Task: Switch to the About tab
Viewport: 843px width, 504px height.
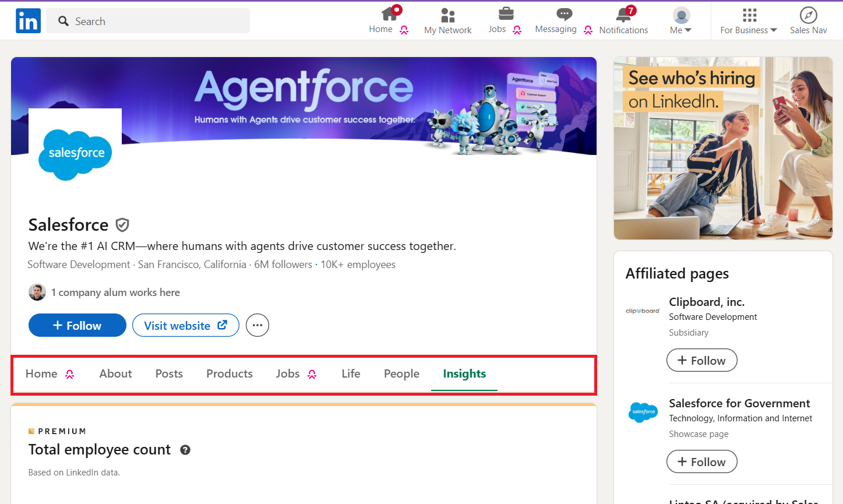Action: pos(115,374)
